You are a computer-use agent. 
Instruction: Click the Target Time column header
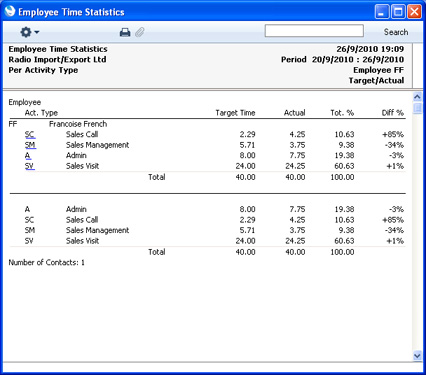[235, 113]
